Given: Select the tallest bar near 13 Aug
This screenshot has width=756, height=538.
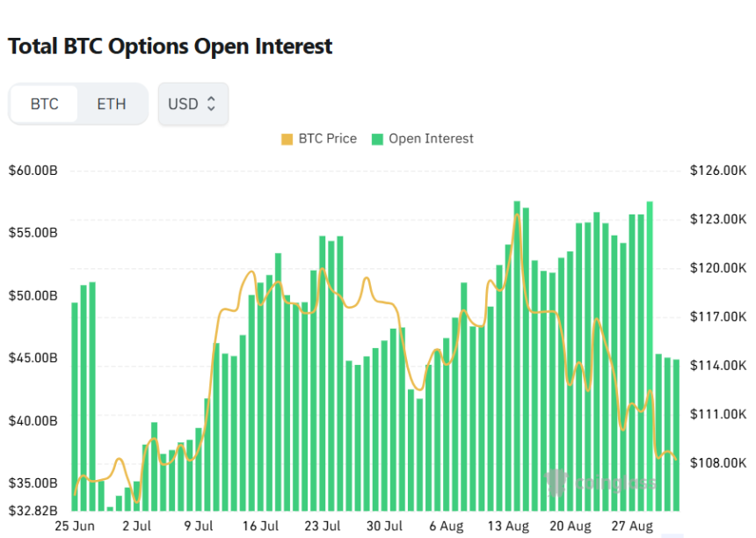Looking at the screenshot, I should (517, 356).
